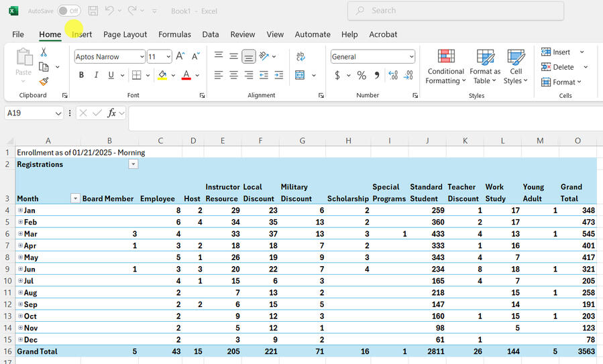This screenshot has width=603, height=364.
Task: Open the font name dropdown
Action: 141,57
